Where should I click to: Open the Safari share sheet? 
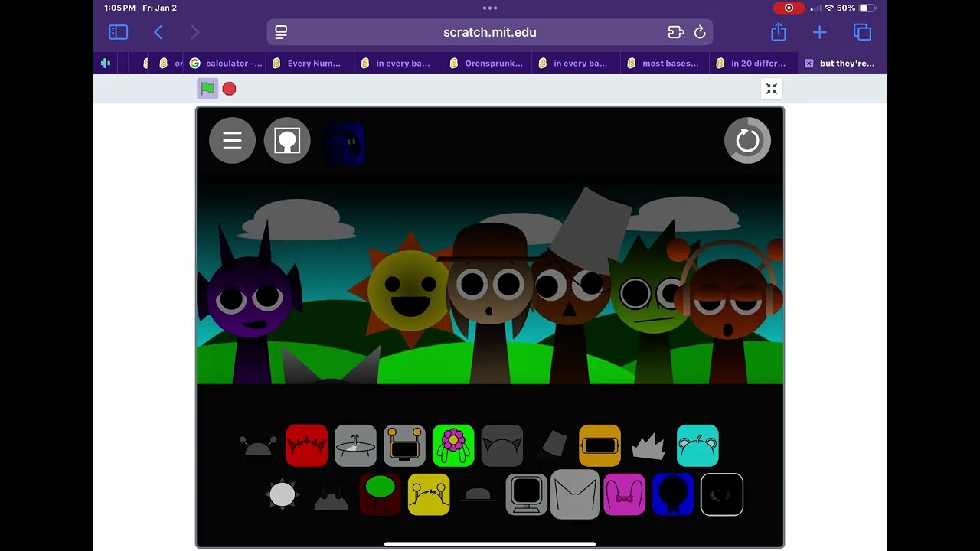pos(779,31)
